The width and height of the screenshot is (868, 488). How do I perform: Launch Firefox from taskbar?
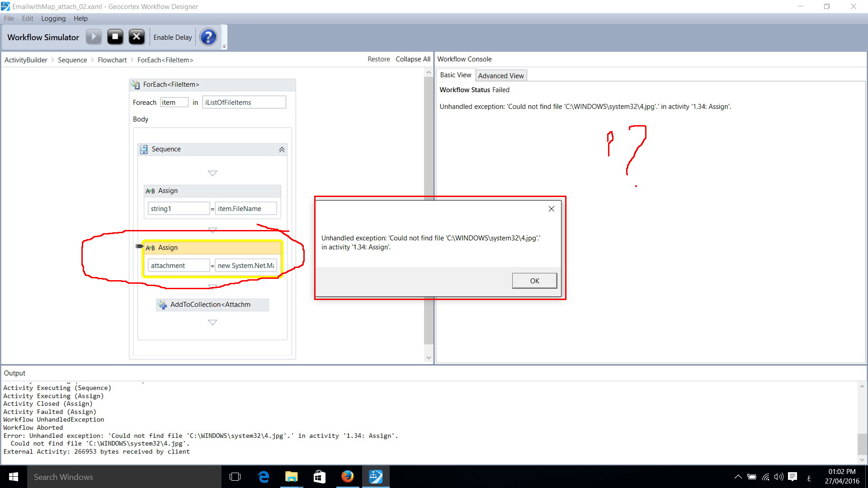pyautogui.click(x=348, y=477)
